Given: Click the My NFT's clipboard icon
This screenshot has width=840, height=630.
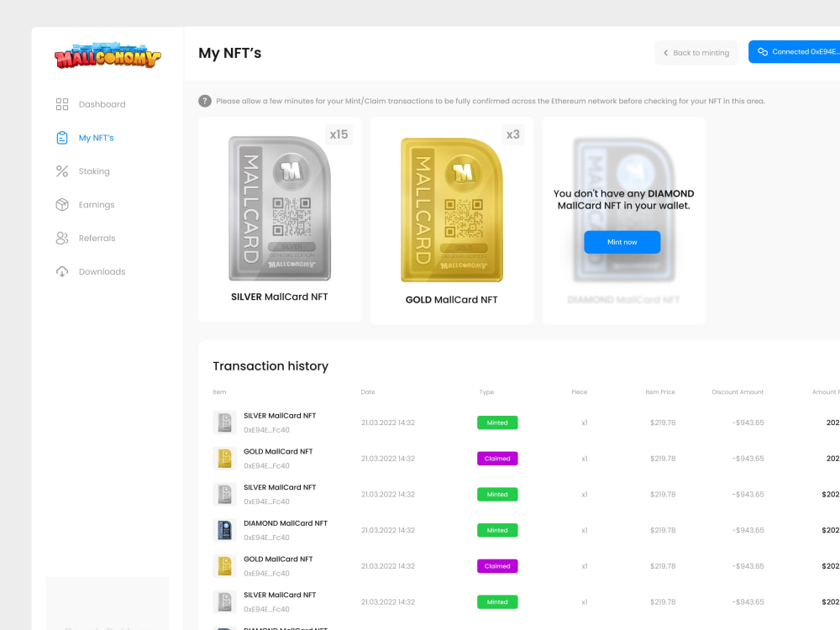Looking at the screenshot, I should pyautogui.click(x=62, y=138).
